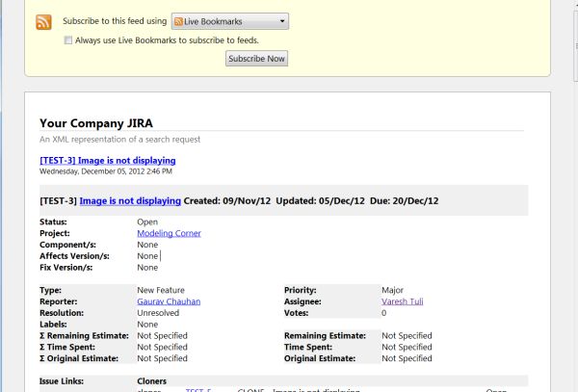Select the Σ Original Estimate label
The width and height of the screenshot is (578, 392).
pos(79,358)
